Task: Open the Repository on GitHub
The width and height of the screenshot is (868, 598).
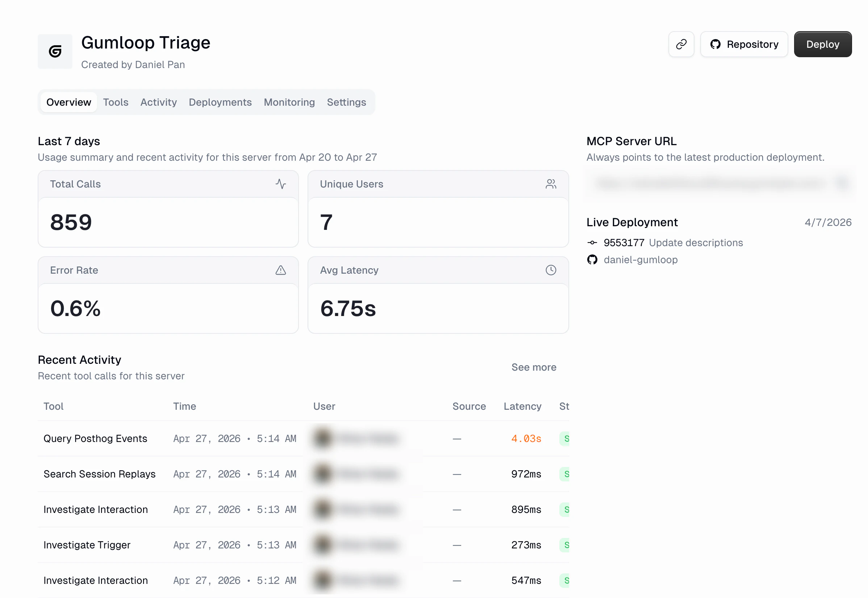Action: point(744,44)
